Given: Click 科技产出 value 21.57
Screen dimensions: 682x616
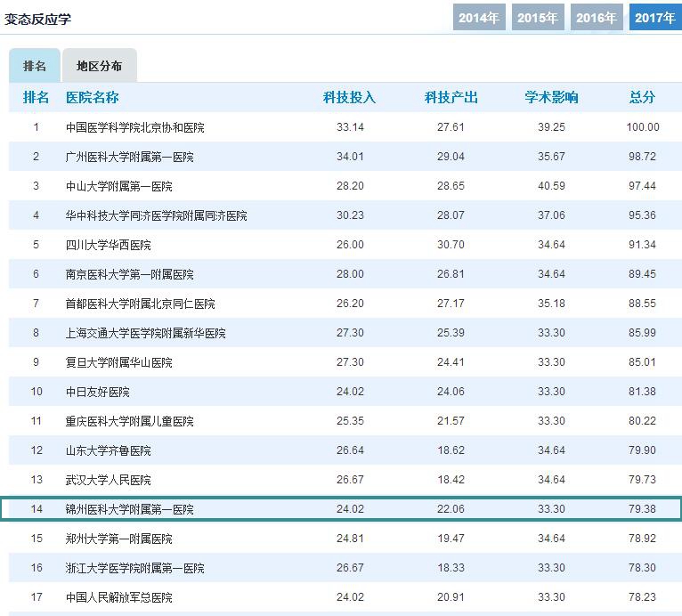Looking at the screenshot, I should click(451, 421).
